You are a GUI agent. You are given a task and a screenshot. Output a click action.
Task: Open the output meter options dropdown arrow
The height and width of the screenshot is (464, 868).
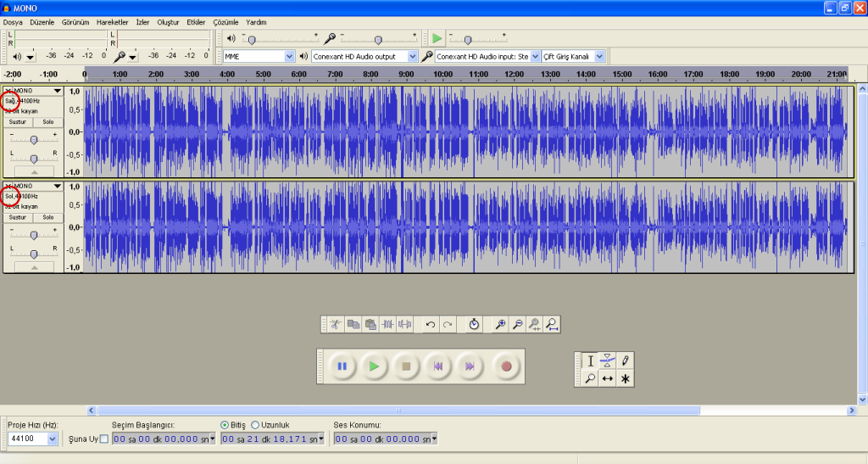[x=31, y=57]
